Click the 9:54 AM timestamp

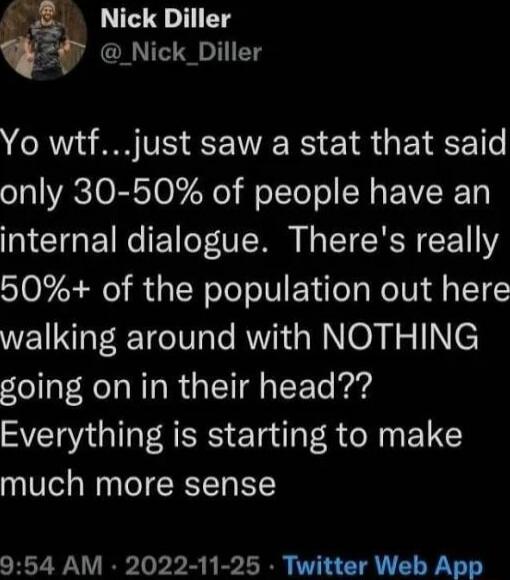[51, 565]
